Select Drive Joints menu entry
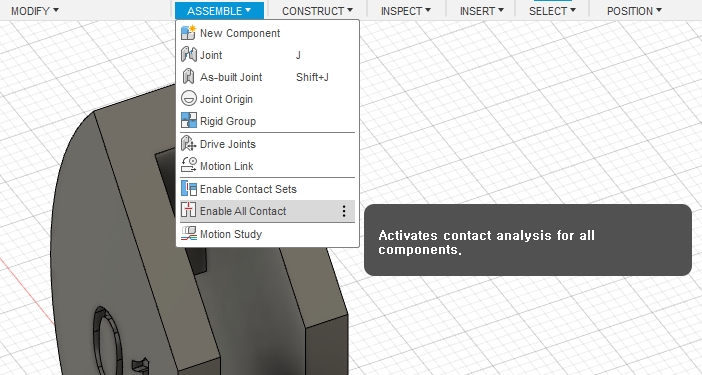This screenshot has height=375, width=702. coord(267,144)
